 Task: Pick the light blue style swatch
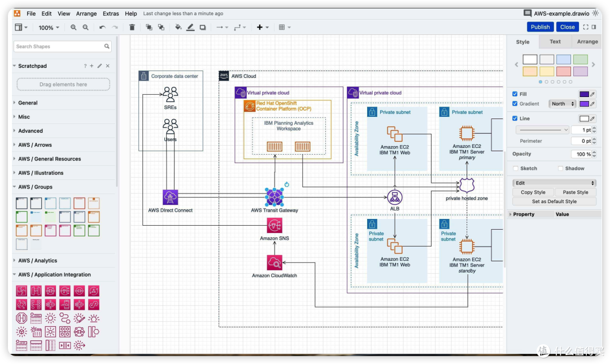pyautogui.click(x=563, y=59)
